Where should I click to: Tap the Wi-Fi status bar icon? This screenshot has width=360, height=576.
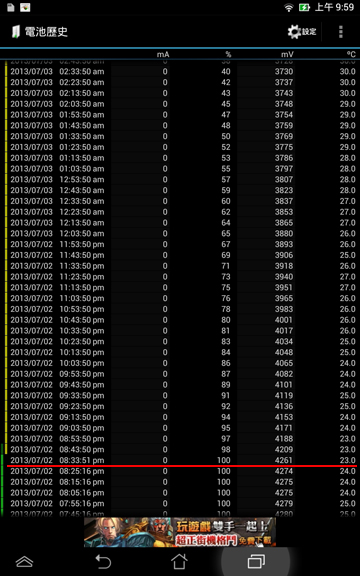pos(289,7)
